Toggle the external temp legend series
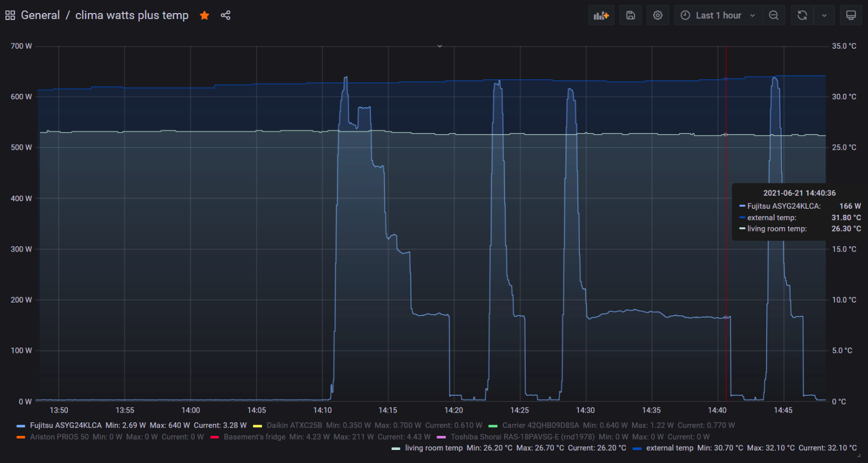 (669, 448)
